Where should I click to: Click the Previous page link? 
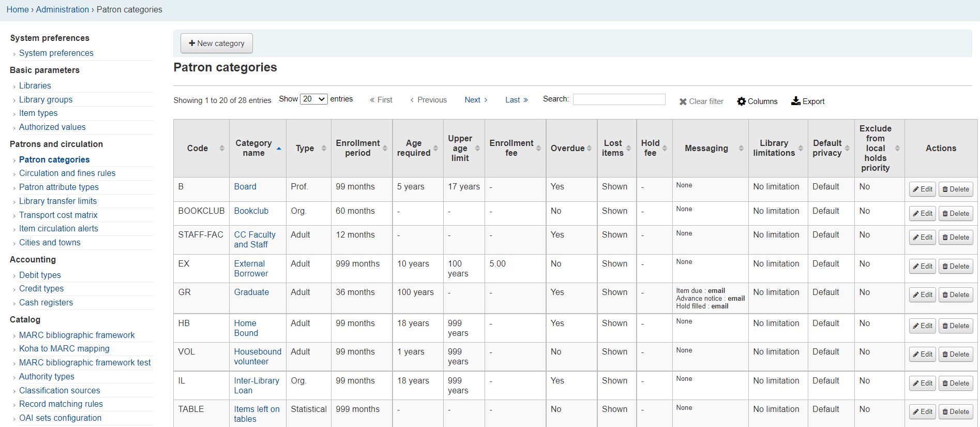[x=428, y=100]
